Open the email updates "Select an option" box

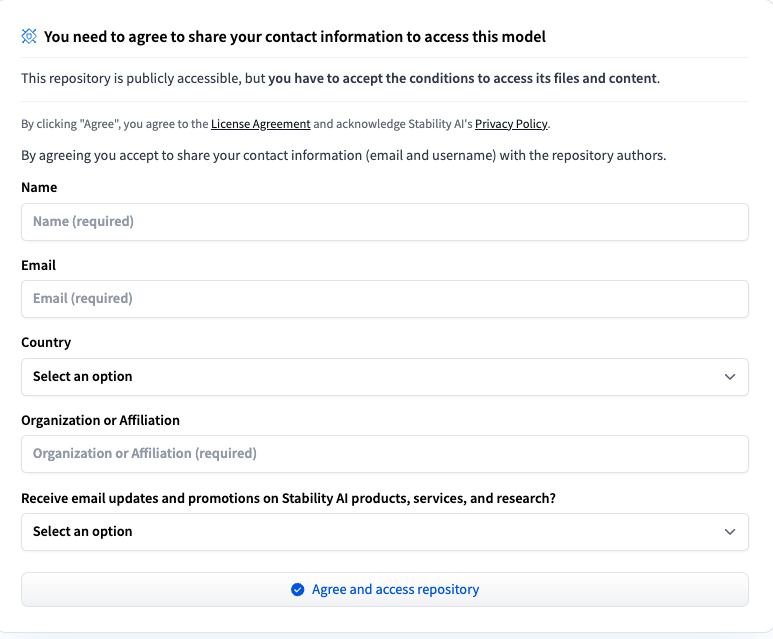tap(384, 532)
